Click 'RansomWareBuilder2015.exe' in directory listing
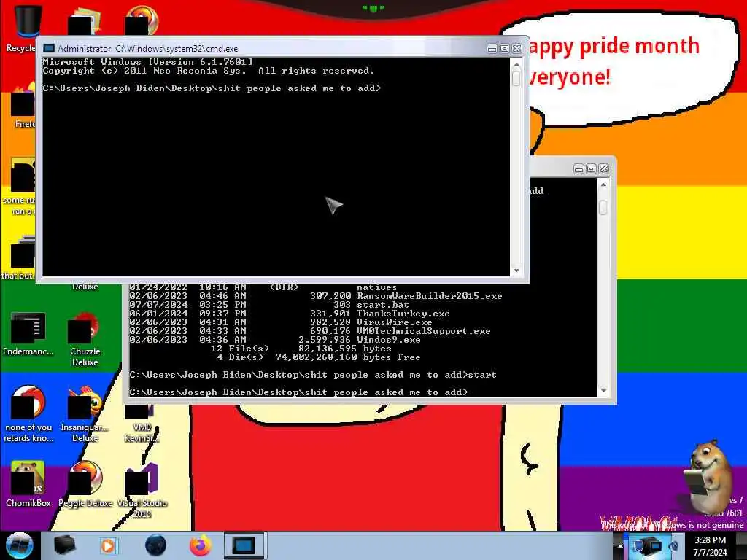This screenshot has height=560, width=747. pos(429,296)
